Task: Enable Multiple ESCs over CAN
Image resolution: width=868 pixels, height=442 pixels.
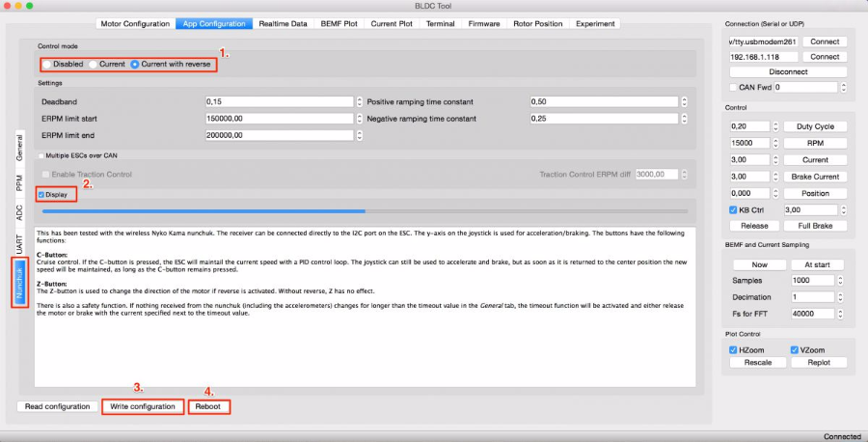Action: click(41, 155)
